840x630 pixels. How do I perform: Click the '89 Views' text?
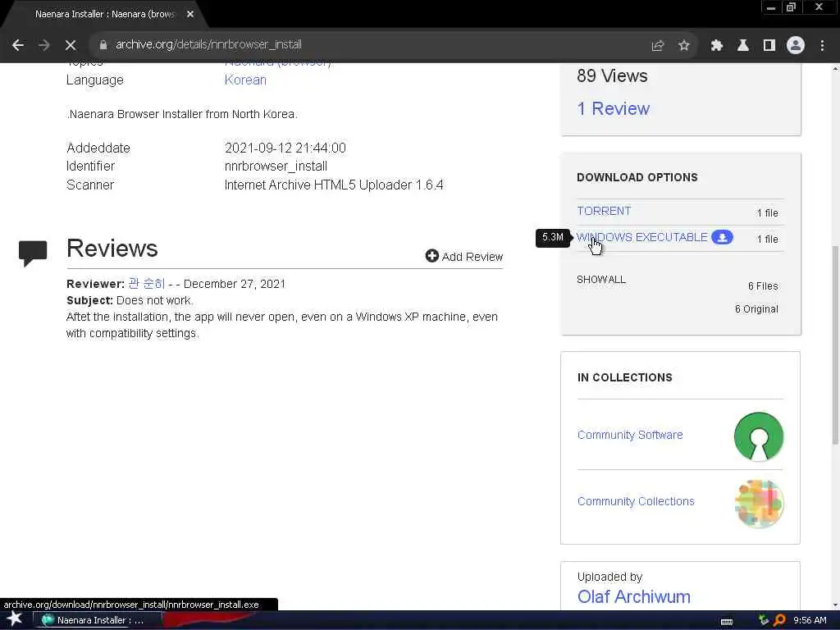tap(612, 75)
